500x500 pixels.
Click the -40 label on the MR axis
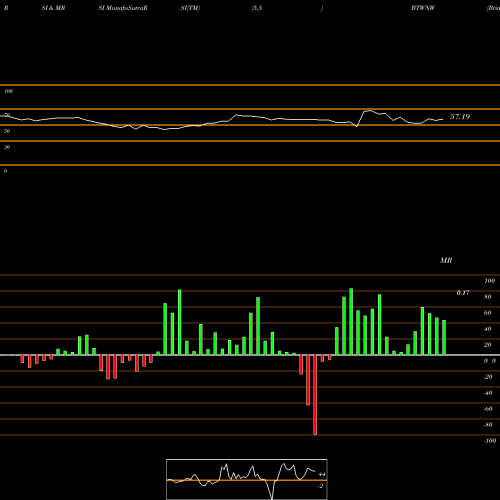[488, 393]
